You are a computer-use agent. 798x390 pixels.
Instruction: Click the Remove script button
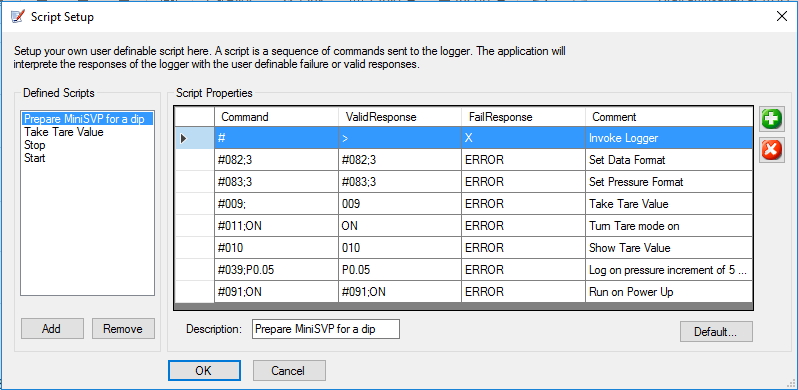123,329
